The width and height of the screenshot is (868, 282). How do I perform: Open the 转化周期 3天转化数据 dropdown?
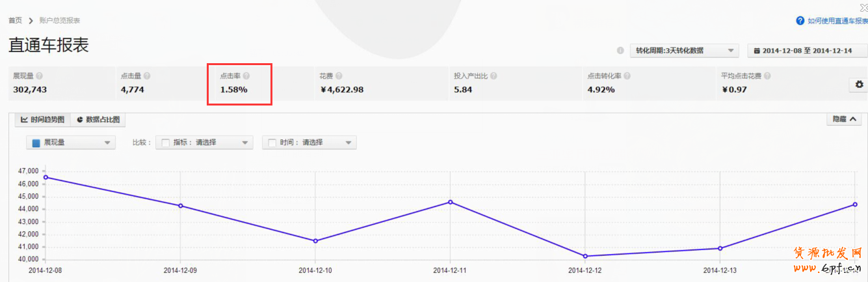(684, 51)
